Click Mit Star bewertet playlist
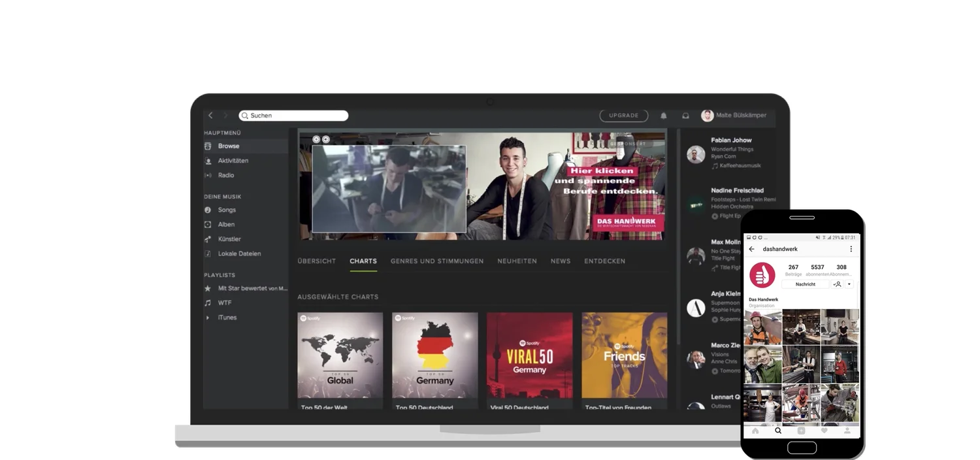The width and height of the screenshot is (980, 460). pos(252,288)
